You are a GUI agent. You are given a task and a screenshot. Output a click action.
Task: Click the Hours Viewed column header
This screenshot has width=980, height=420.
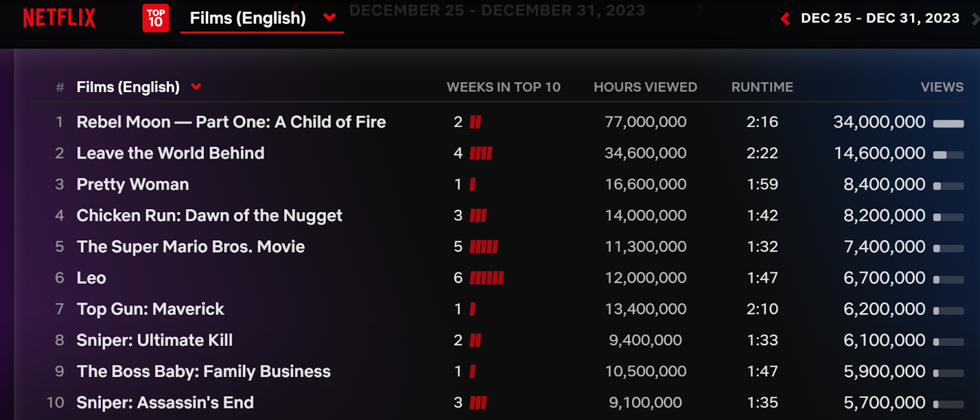coord(645,87)
